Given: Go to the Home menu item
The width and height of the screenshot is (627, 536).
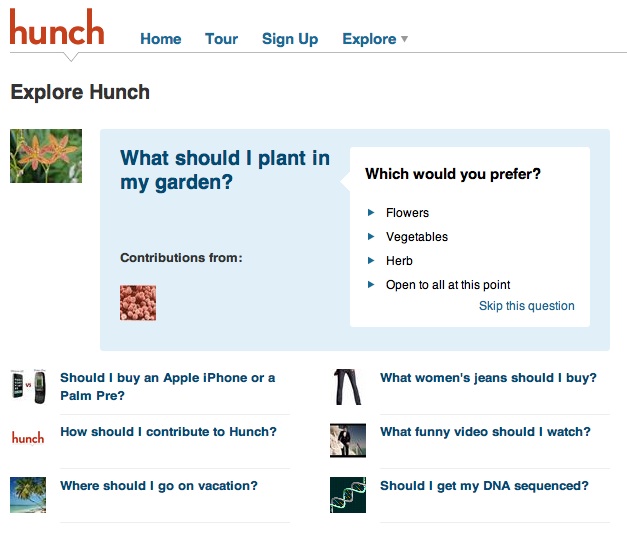Looking at the screenshot, I should click(161, 39).
